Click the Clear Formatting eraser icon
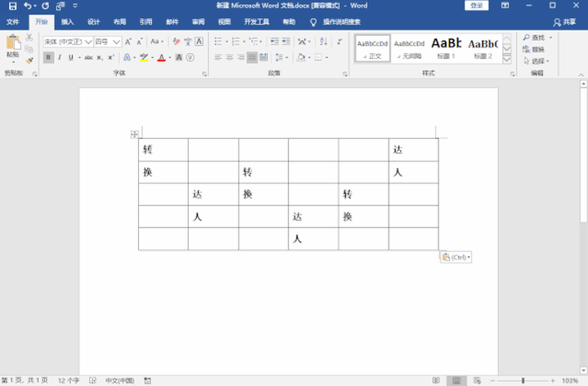The height and width of the screenshot is (386, 588). click(x=176, y=42)
